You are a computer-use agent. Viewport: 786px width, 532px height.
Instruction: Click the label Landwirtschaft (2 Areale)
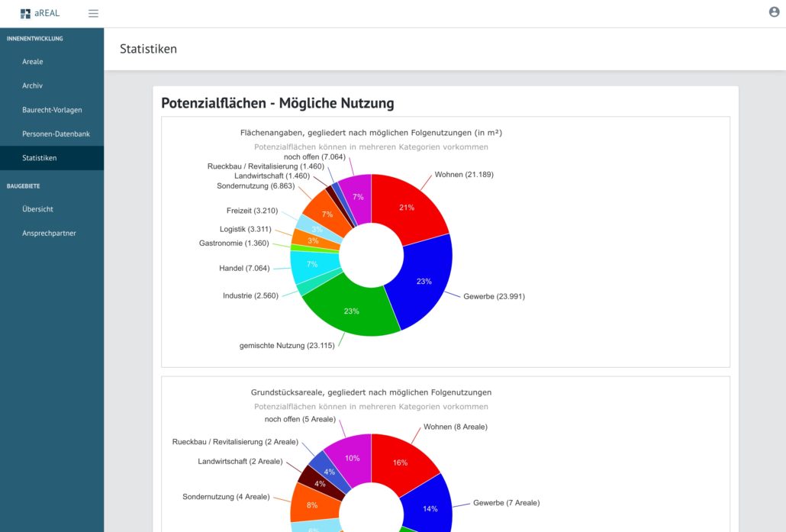(240, 461)
